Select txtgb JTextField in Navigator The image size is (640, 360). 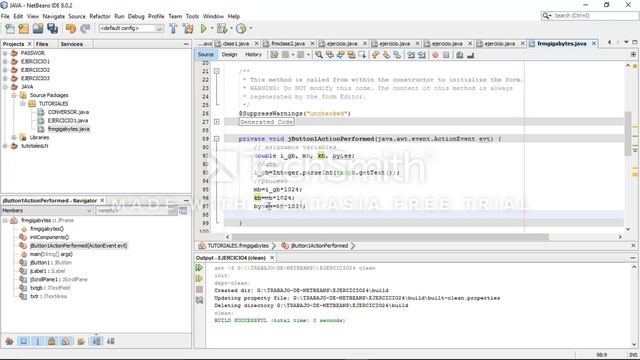tap(50, 288)
